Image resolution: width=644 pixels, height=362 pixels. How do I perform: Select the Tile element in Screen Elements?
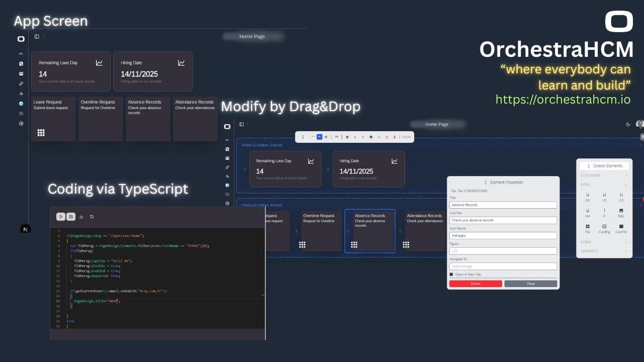587,229
